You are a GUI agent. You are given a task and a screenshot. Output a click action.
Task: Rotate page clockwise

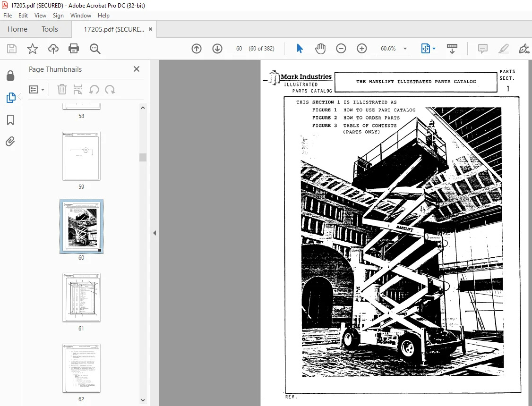coord(110,90)
